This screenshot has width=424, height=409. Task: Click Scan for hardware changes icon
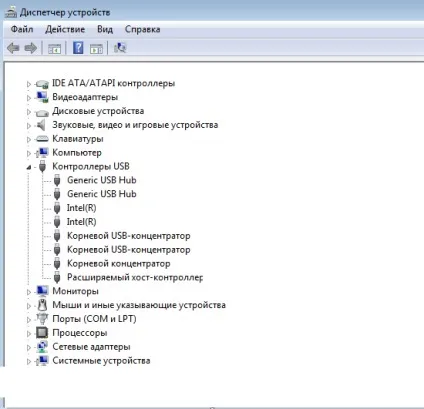tap(120, 48)
